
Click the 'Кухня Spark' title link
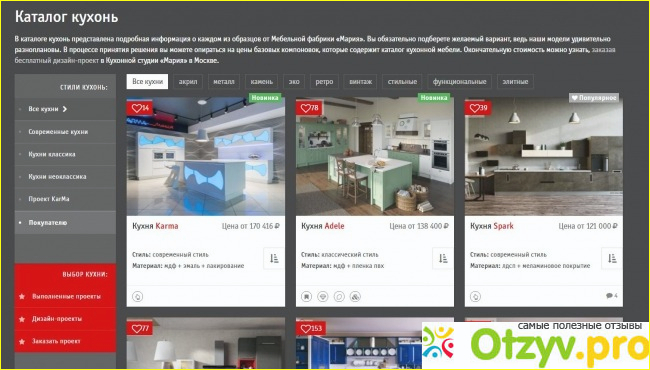492,226
